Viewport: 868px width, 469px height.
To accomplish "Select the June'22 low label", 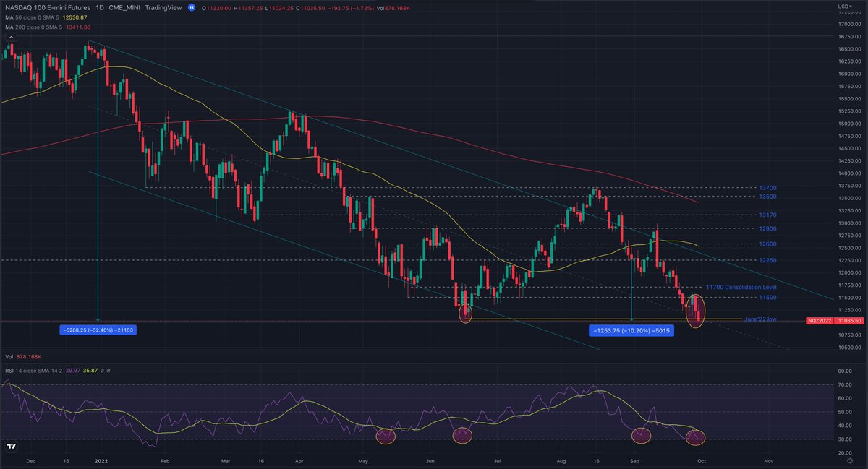I will [x=762, y=319].
